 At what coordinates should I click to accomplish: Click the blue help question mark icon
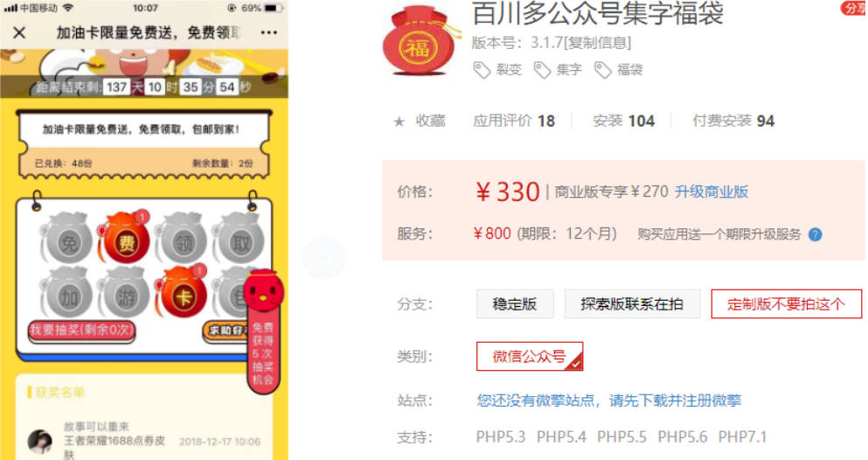coord(815,234)
